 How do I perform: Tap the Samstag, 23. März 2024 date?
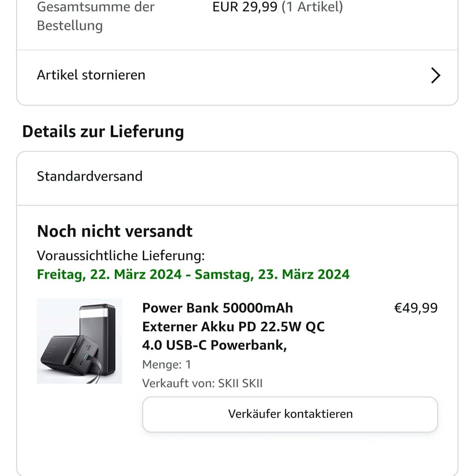coord(272,274)
